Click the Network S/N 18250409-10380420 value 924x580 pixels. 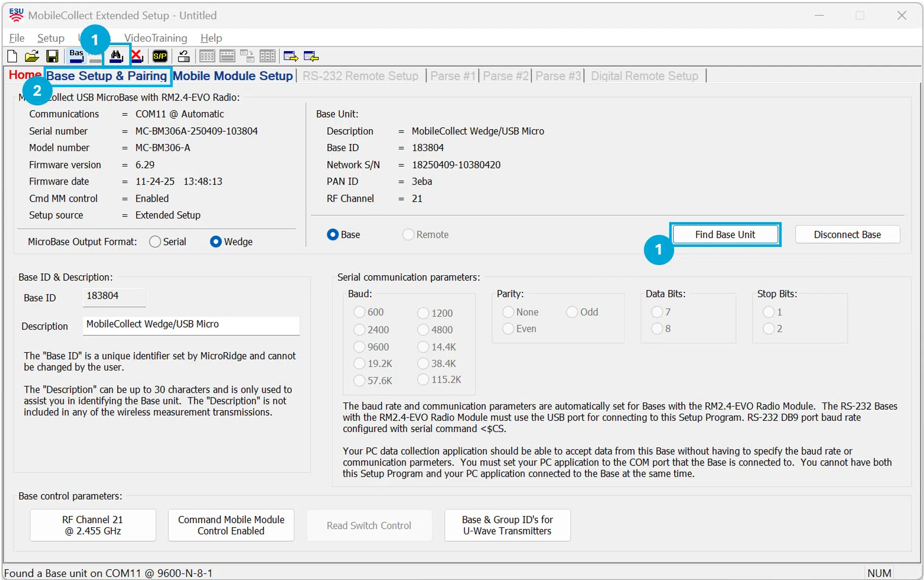456,165
